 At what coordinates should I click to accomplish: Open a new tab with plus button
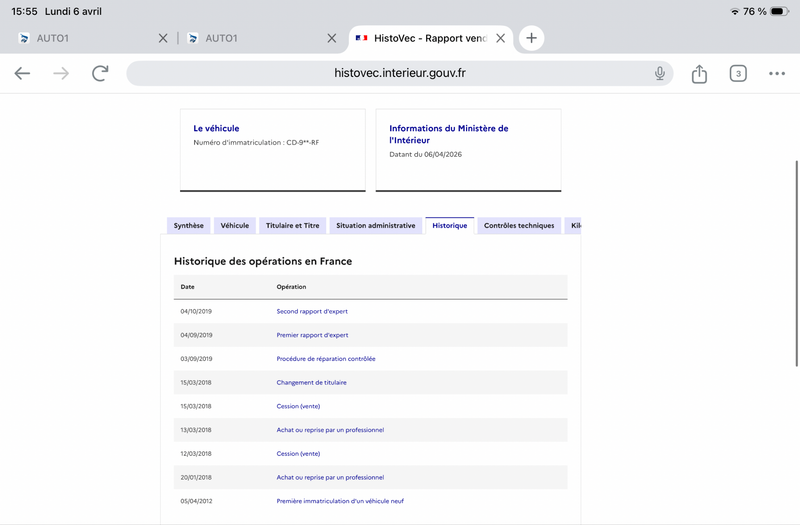[x=531, y=38]
